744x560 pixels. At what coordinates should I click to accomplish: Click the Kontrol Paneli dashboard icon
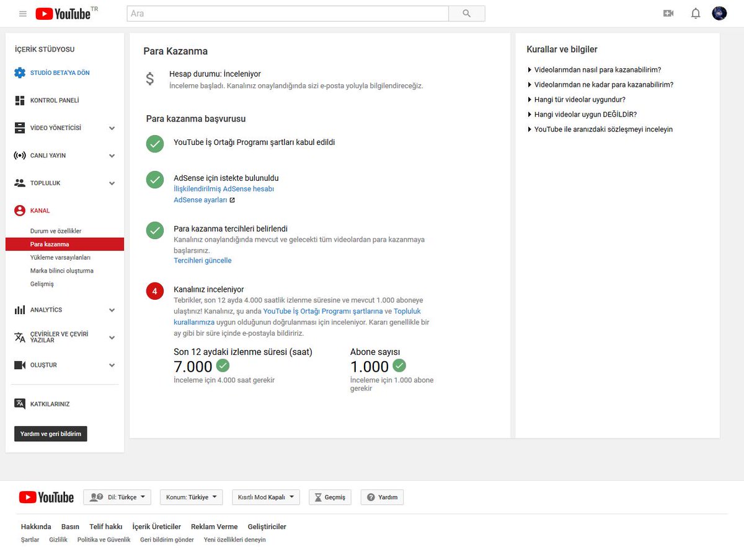click(x=20, y=100)
